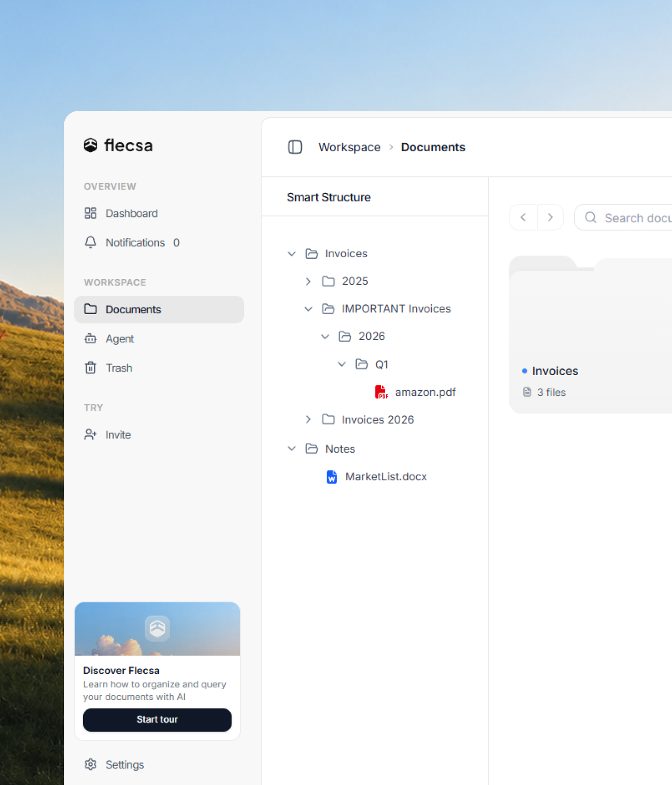The height and width of the screenshot is (785, 672).
Task: Click the Dashboard grid icon
Action: point(91,213)
